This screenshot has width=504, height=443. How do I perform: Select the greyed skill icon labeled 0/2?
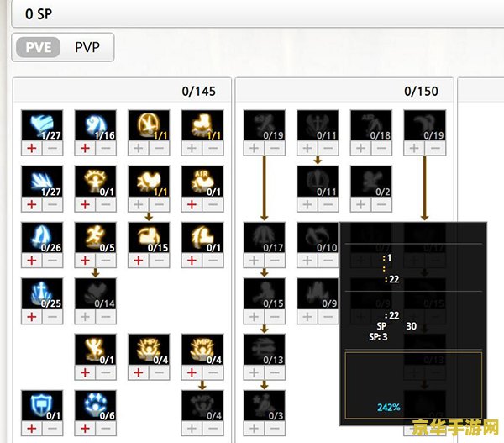371,182
